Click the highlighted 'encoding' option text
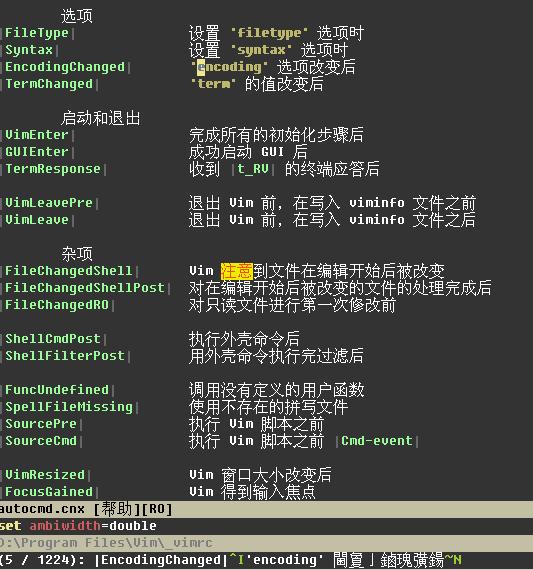This screenshot has height=570, width=533. [229, 67]
